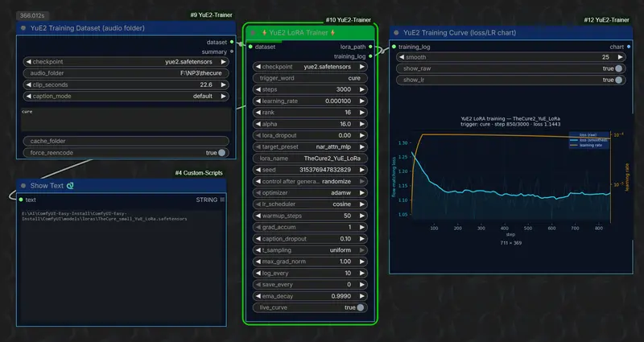This screenshot has width=644, height=342.
Task: Toggle show_raw switch
Action: point(618,68)
